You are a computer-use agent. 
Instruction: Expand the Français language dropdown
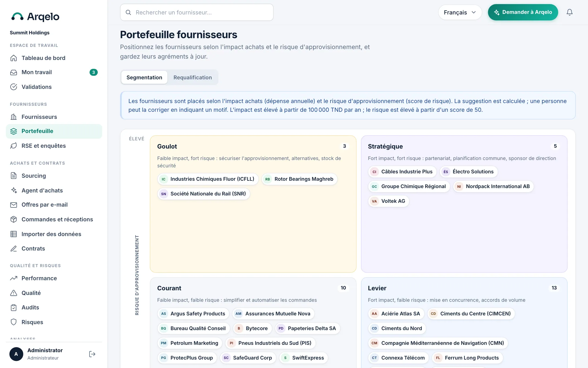point(460,12)
